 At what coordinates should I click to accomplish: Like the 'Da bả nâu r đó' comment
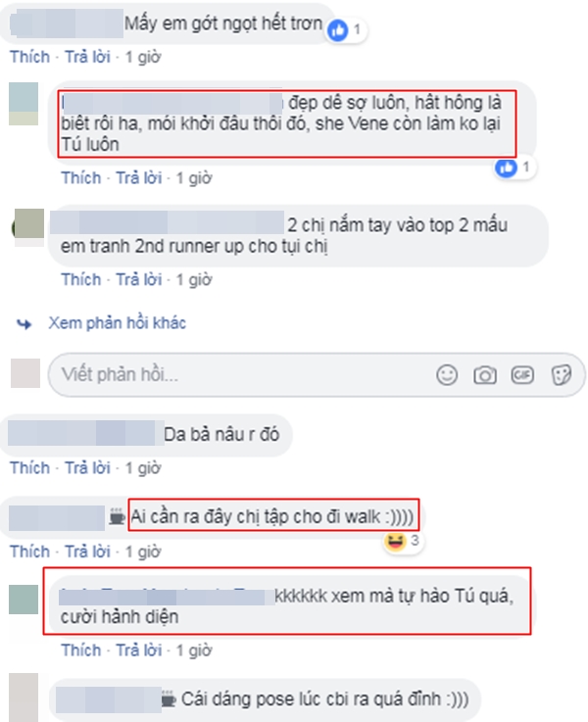30,468
